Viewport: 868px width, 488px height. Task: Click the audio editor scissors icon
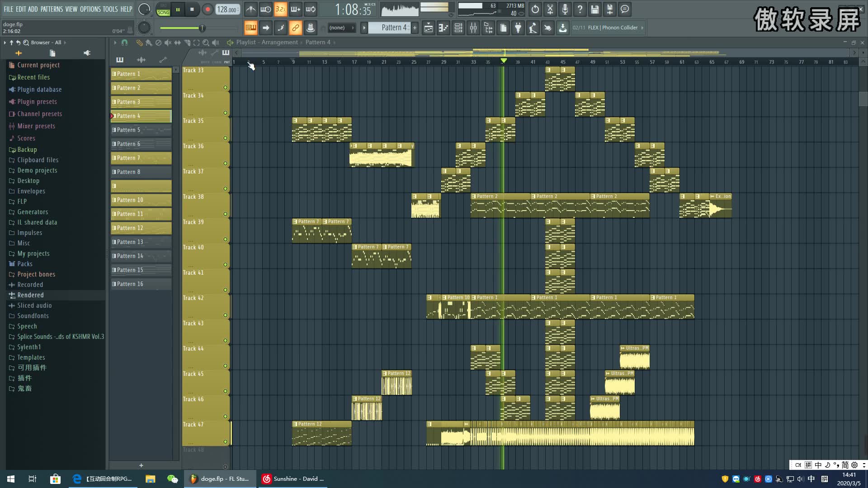[550, 9]
